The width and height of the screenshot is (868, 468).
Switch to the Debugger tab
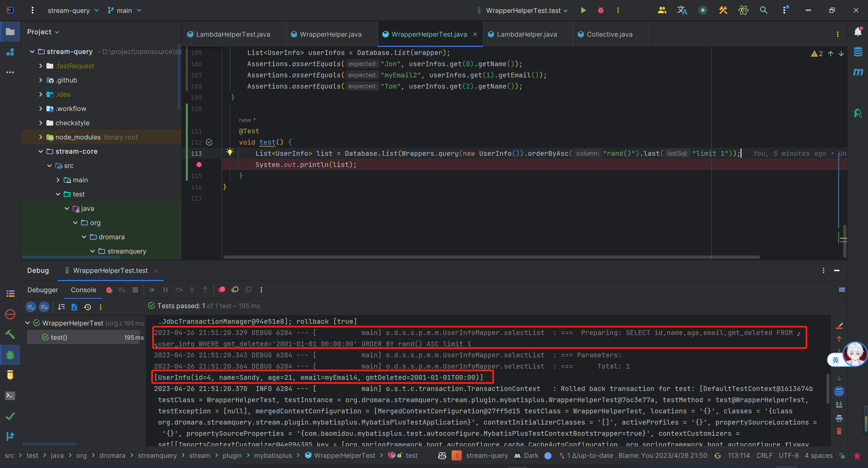pyautogui.click(x=43, y=290)
